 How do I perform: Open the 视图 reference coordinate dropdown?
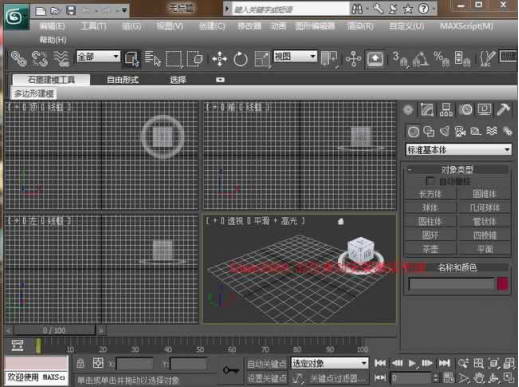[295, 56]
